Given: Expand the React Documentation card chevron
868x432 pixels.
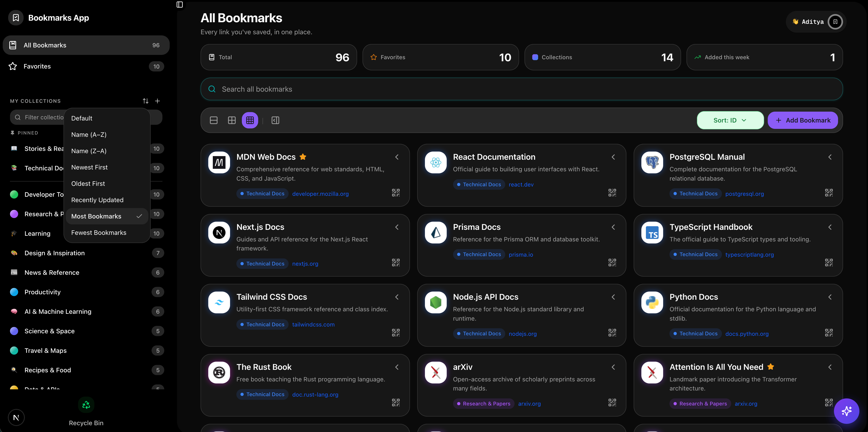Looking at the screenshot, I should [613, 157].
